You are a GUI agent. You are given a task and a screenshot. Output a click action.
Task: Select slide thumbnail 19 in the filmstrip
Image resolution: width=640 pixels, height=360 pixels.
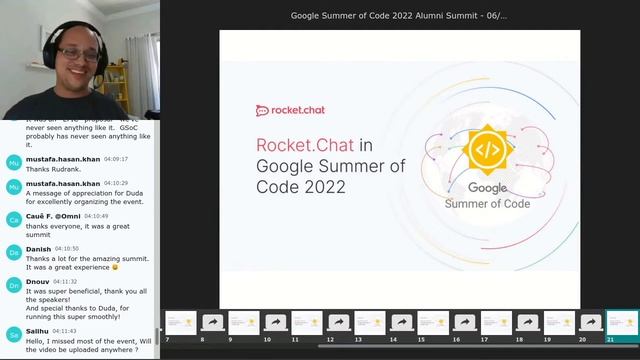point(559,323)
